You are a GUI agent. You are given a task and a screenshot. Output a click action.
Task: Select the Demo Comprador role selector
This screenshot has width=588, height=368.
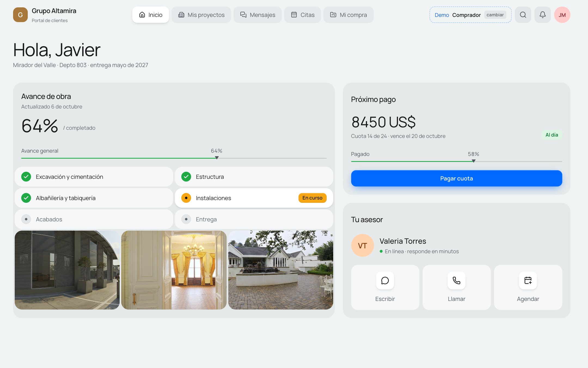pos(470,15)
